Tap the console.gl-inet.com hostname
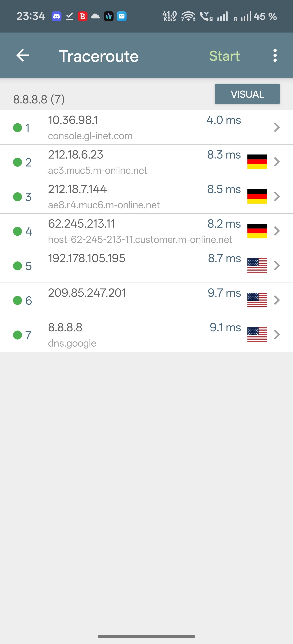The height and width of the screenshot is (644, 293). pyautogui.click(x=90, y=136)
